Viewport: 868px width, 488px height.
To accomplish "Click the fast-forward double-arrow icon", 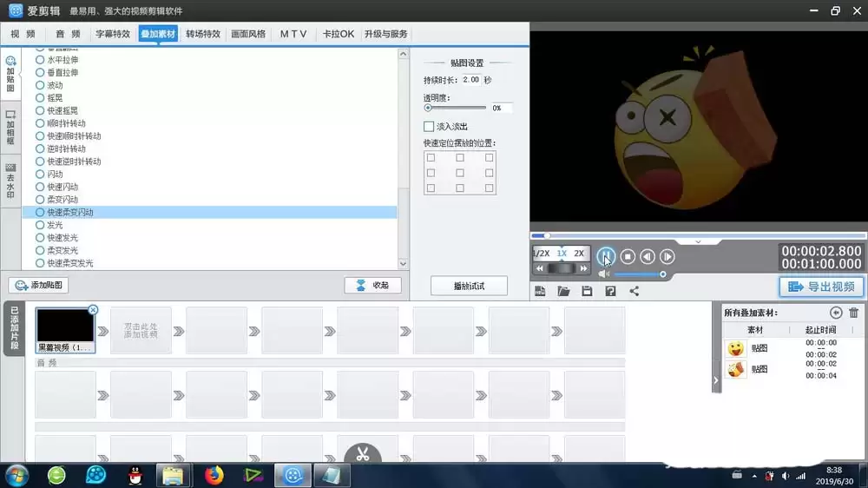I will pyautogui.click(x=583, y=268).
